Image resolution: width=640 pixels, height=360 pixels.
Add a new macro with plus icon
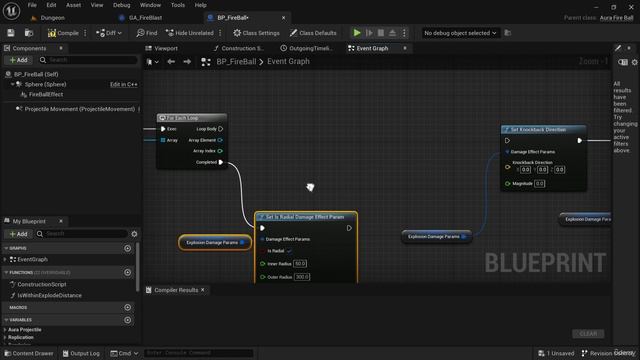pos(128,307)
